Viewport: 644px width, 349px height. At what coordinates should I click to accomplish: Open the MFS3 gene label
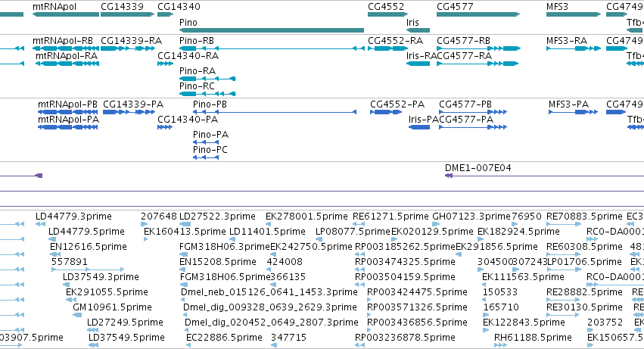pos(557,7)
